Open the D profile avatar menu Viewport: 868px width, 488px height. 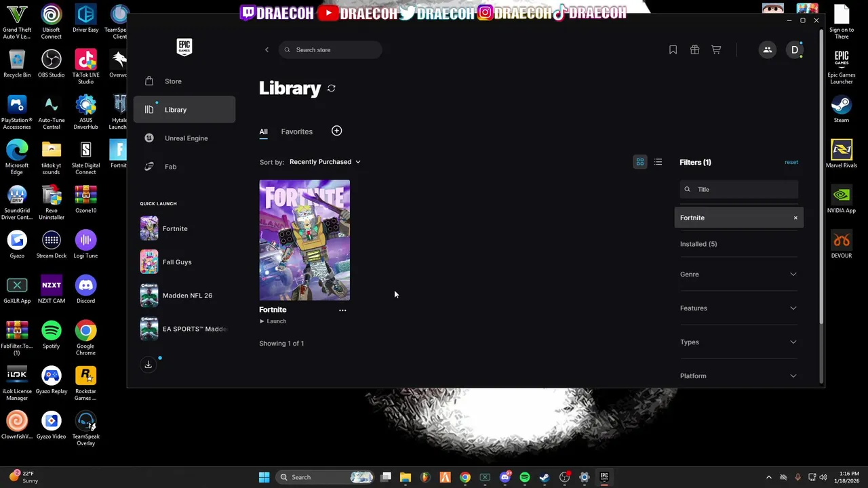tap(795, 49)
